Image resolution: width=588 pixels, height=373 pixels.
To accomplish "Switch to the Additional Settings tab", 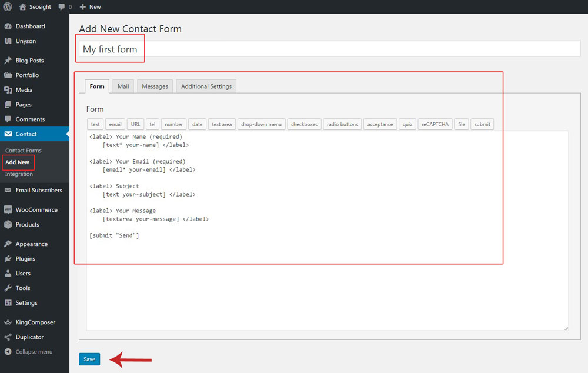I will (x=206, y=86).
